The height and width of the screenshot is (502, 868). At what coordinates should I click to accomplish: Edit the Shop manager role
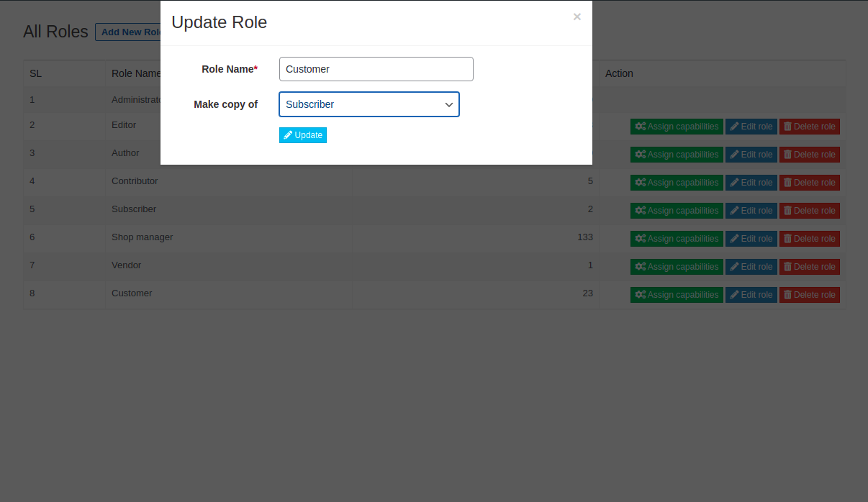pyautogui.click(x=751, y=239)
